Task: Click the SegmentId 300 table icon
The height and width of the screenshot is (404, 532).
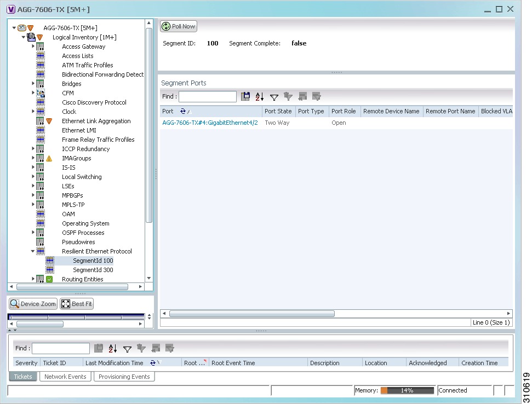Action: click(50, 270)
